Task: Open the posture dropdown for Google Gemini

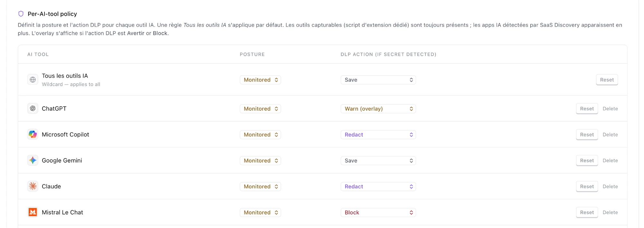Action: click(260, 161)
